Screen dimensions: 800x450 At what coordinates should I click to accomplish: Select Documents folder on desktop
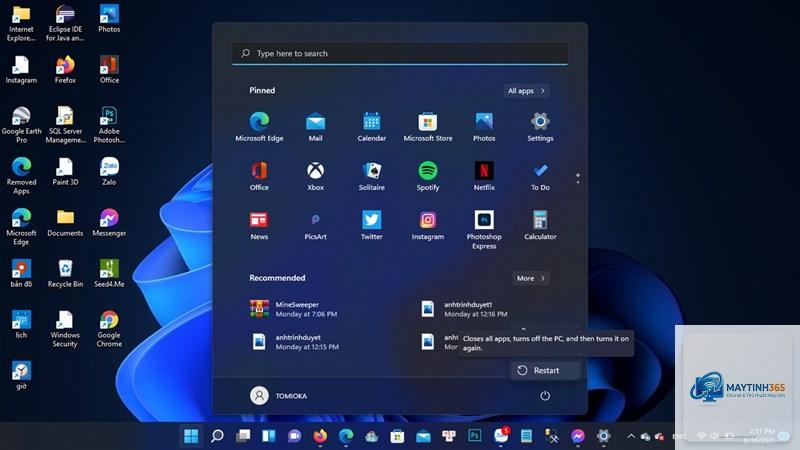[x=65, y=223]
